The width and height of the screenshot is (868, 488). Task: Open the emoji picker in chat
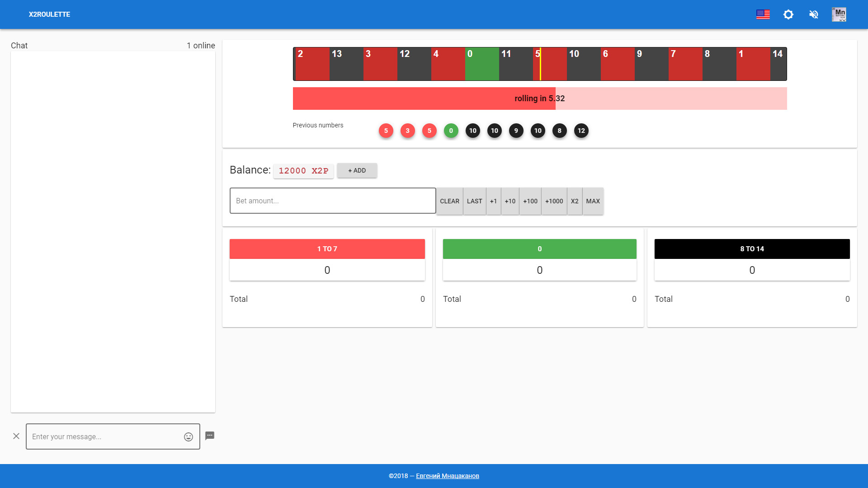[x=188, y=436]
